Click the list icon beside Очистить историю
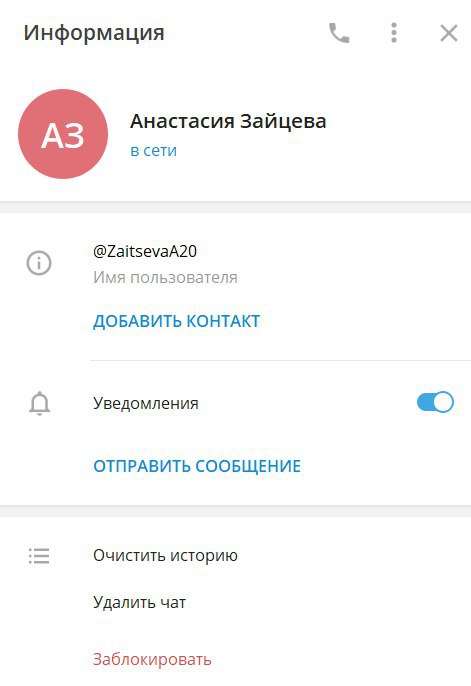 [39, 556]
